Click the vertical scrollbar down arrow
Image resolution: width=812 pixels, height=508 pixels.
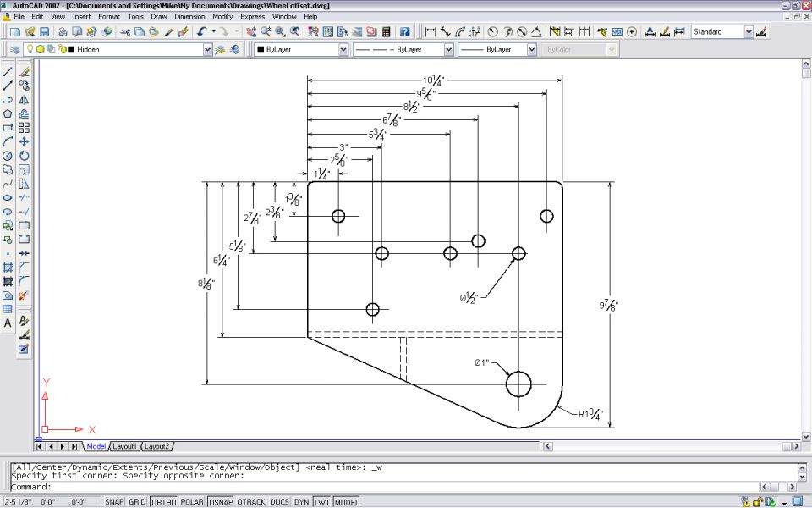pos(806,437)
